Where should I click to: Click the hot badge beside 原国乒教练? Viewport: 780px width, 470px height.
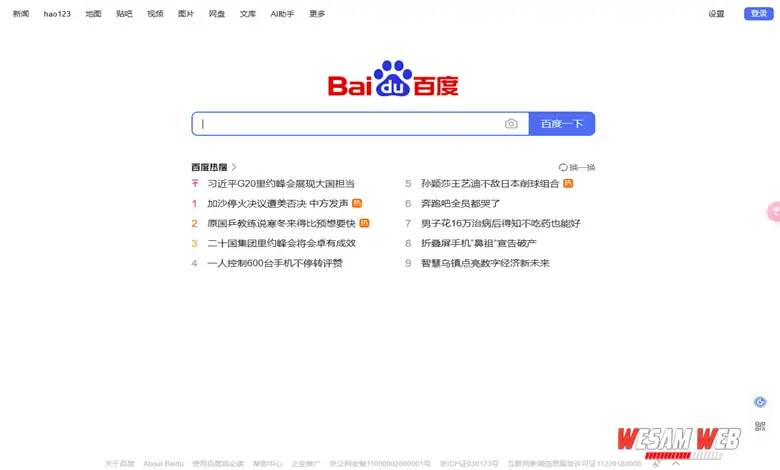pos(364,223)
